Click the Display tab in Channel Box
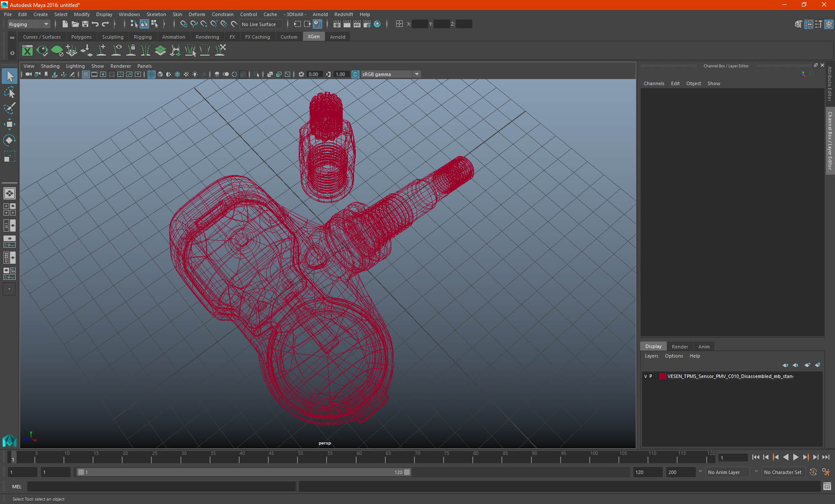 point(654,346)
